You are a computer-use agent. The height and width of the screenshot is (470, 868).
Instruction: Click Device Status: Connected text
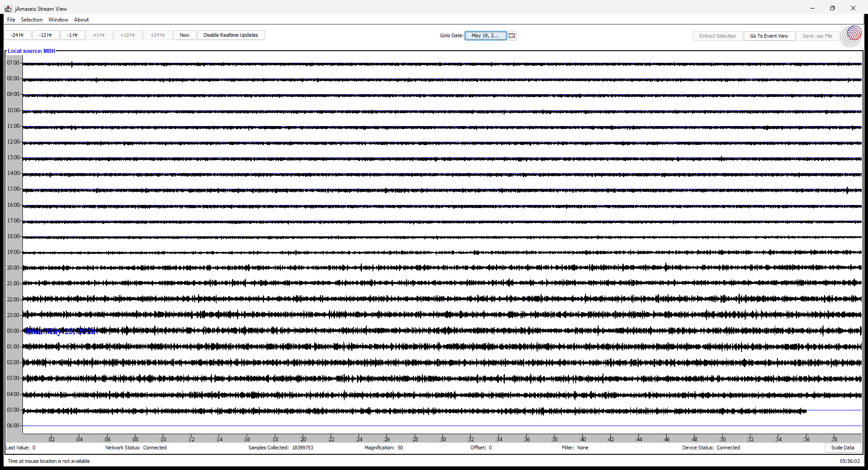711,448
